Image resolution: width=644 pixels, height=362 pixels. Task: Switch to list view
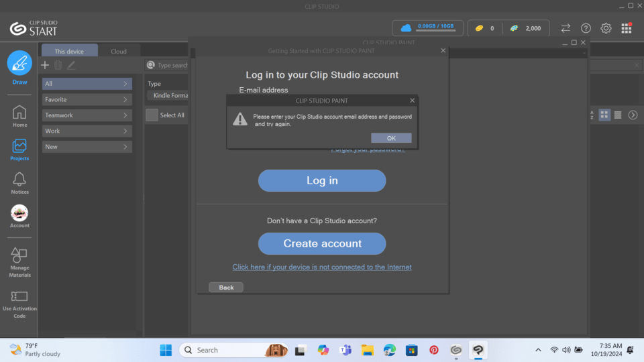(618, 115)
